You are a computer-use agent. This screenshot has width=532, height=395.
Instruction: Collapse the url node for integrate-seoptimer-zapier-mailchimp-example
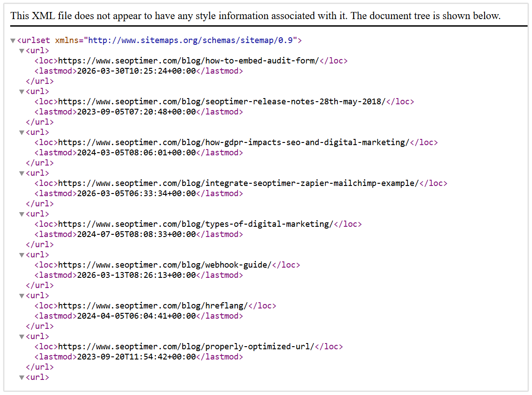pos(22,174)
